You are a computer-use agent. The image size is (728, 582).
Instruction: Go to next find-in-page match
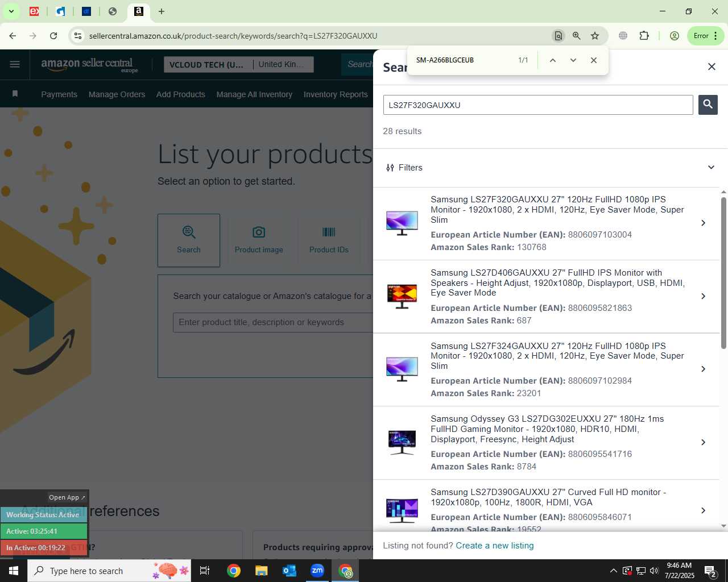pyautogui.click(x=573, y=60)
